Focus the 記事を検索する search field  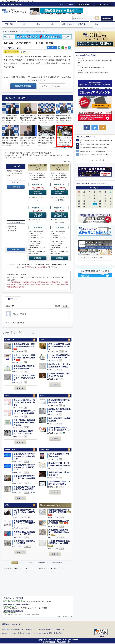84,18
